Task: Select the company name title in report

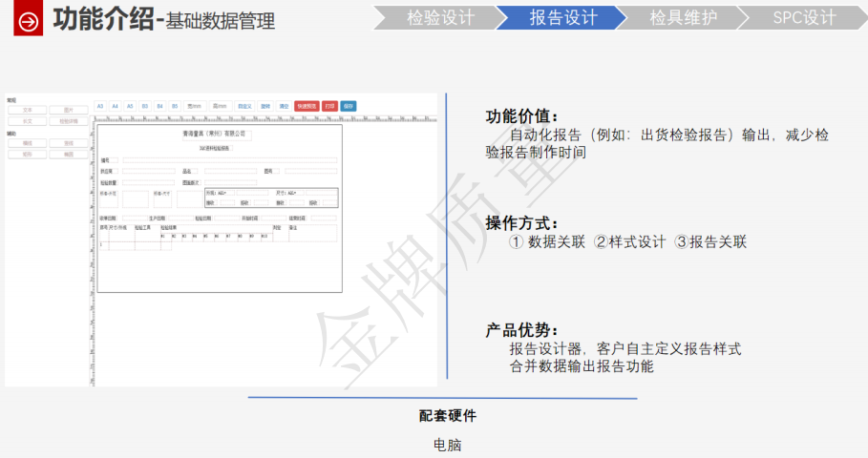Action: click(x=215, y=134)
